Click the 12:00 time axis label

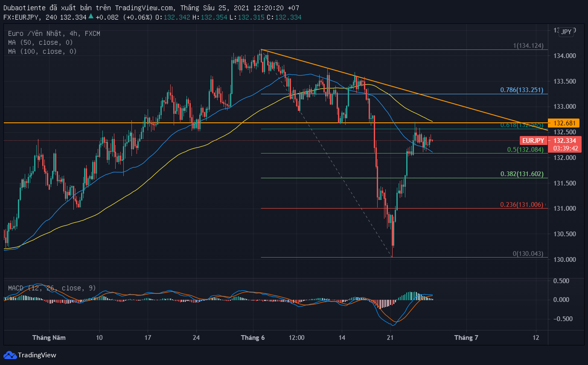click(296, 338)
